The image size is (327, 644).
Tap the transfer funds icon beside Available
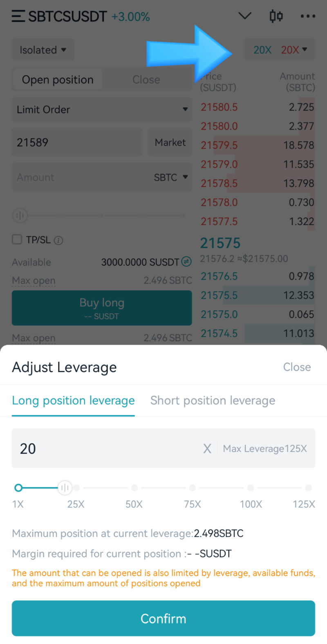pyautogui.click(x=186, y=262)
